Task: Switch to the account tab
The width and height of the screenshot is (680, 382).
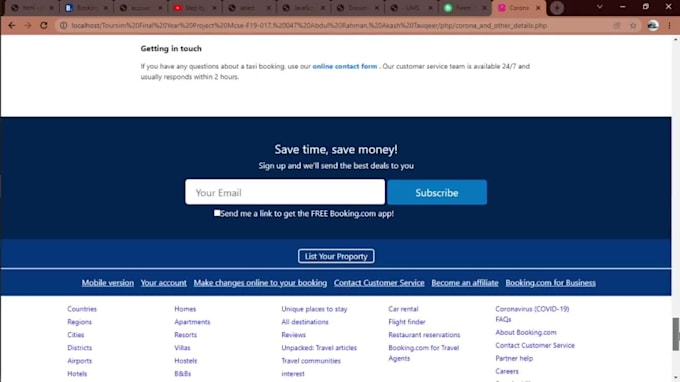Action: click(141, 8)
